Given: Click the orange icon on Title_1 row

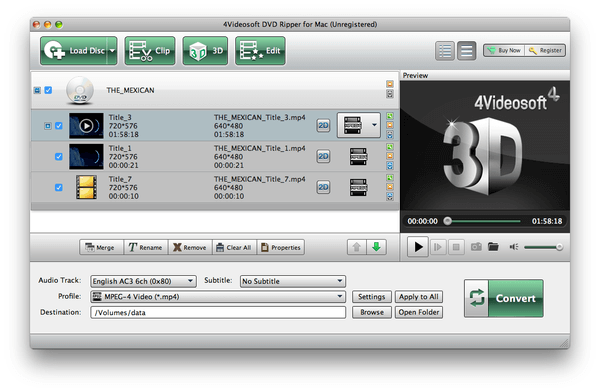Looking at the screenshot, I should (x=390, y=156).
